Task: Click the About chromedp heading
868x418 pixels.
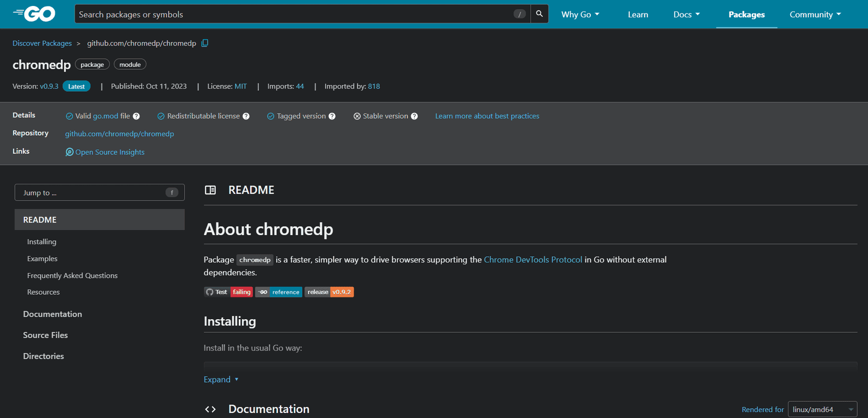Action: click(269, 230)
